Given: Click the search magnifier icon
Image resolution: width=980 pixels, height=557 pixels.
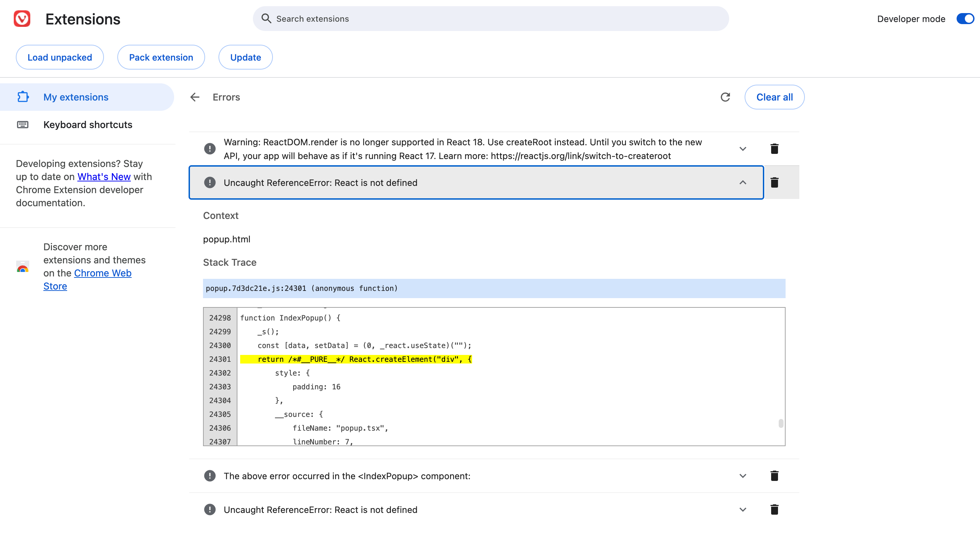Looking at the screenshot, I should (x=266, y=19).
